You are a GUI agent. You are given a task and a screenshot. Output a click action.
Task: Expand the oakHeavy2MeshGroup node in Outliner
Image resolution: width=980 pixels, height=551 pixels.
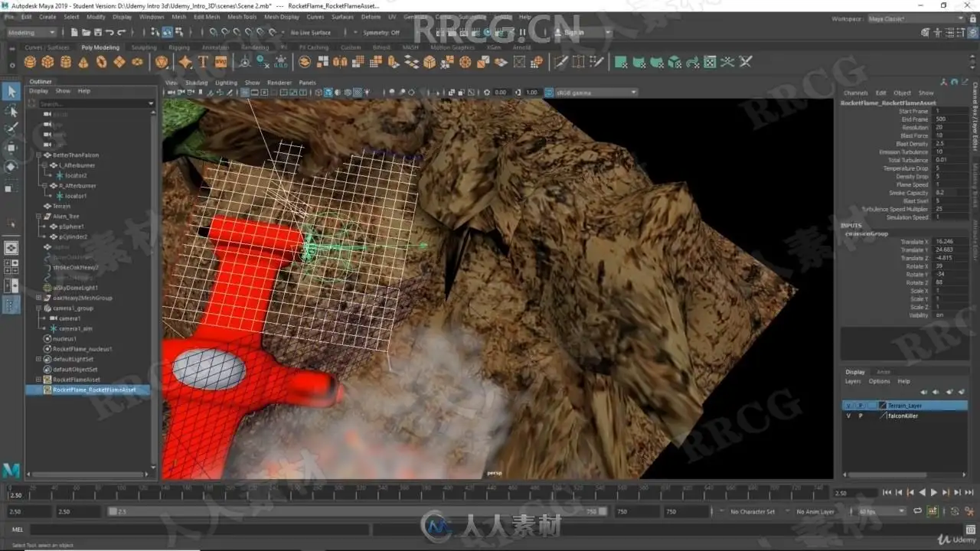(39, 298)
